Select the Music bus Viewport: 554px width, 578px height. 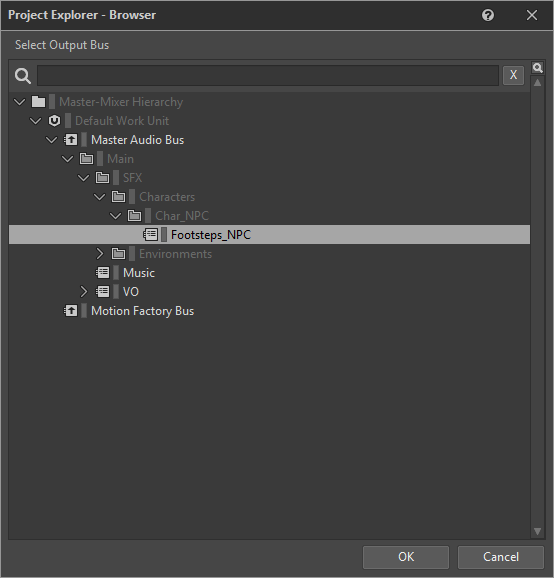point(139,273)
